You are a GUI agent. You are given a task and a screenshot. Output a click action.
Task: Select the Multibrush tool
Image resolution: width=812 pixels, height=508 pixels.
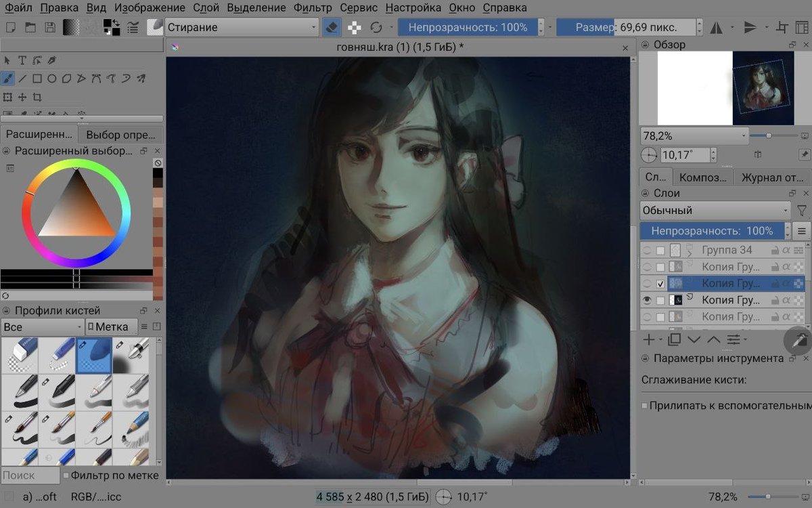[141, 79]
